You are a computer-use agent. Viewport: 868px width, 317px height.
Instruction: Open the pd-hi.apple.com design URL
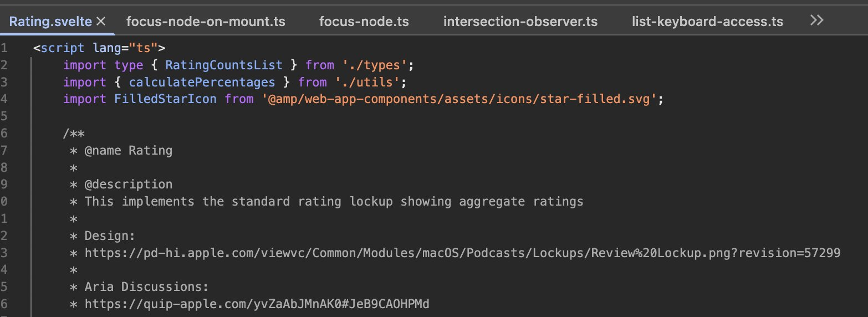click(462, 253)
